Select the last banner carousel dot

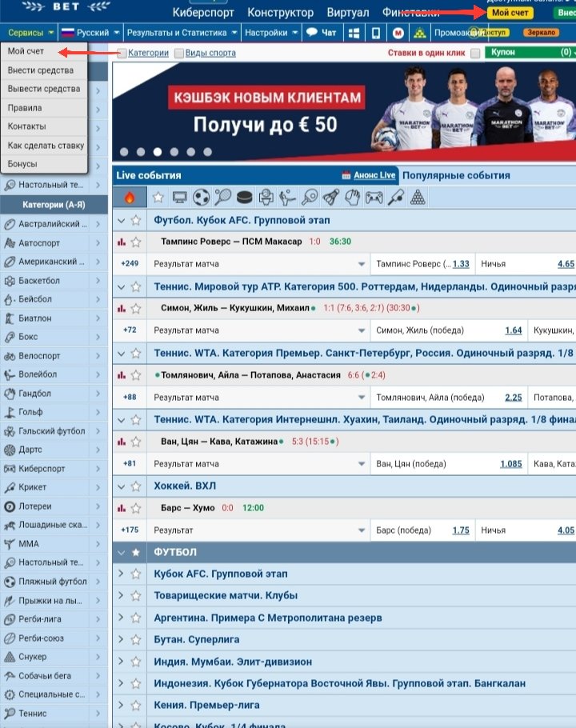pos(207,152)
